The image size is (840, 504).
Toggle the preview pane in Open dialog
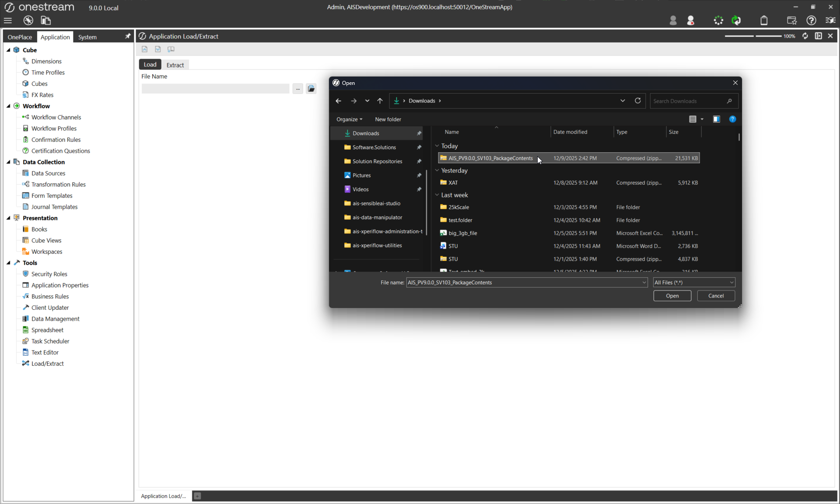pos(716,119)
